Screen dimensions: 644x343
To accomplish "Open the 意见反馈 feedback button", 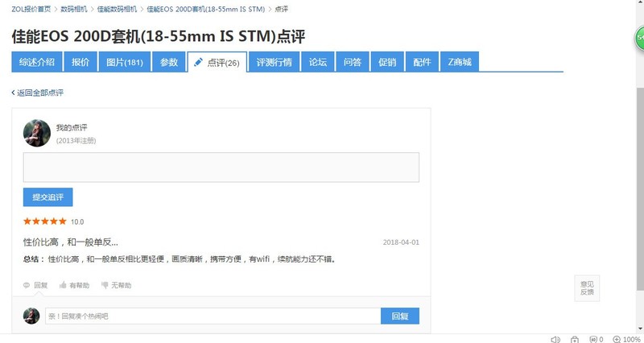I will 587,288.
